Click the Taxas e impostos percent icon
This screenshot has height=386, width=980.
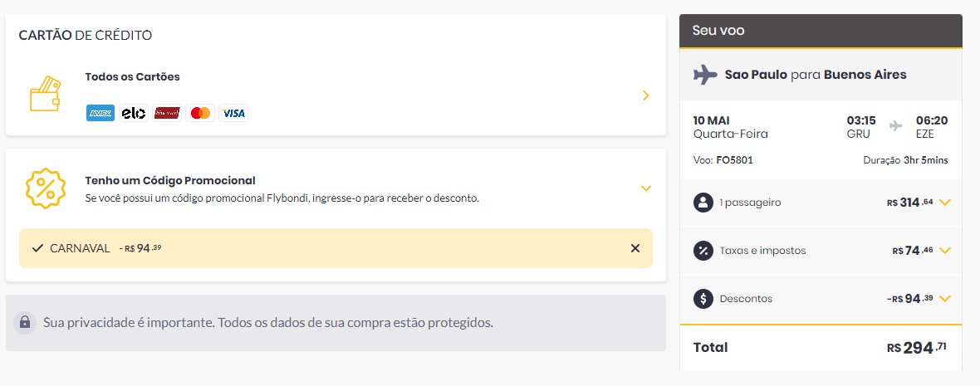tap(703, 251)
